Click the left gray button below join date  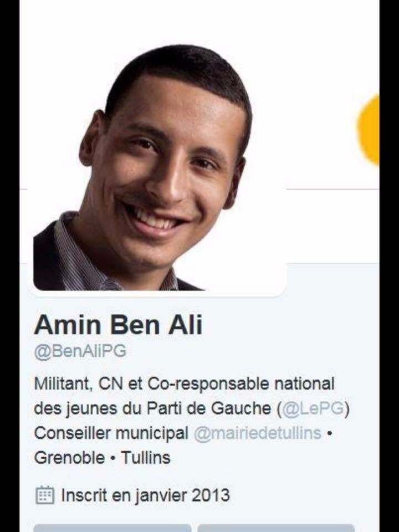[x=112, y=528]
